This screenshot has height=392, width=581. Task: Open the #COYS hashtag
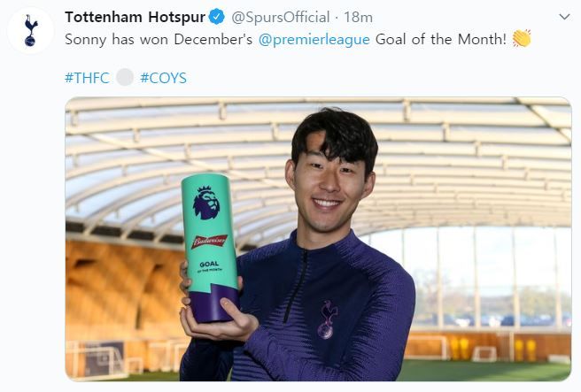pyautogui.click(x=163, y=78)
